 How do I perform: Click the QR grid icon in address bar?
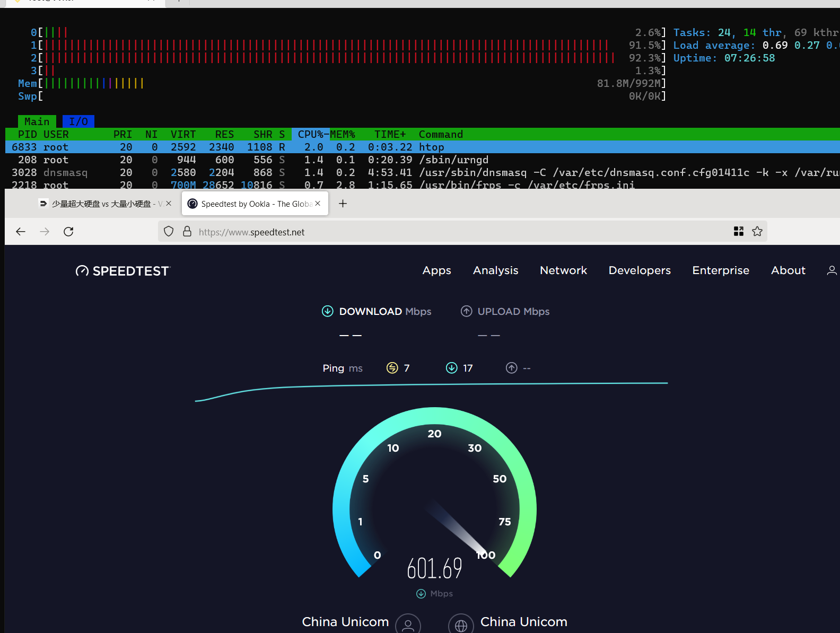[738, 232]
